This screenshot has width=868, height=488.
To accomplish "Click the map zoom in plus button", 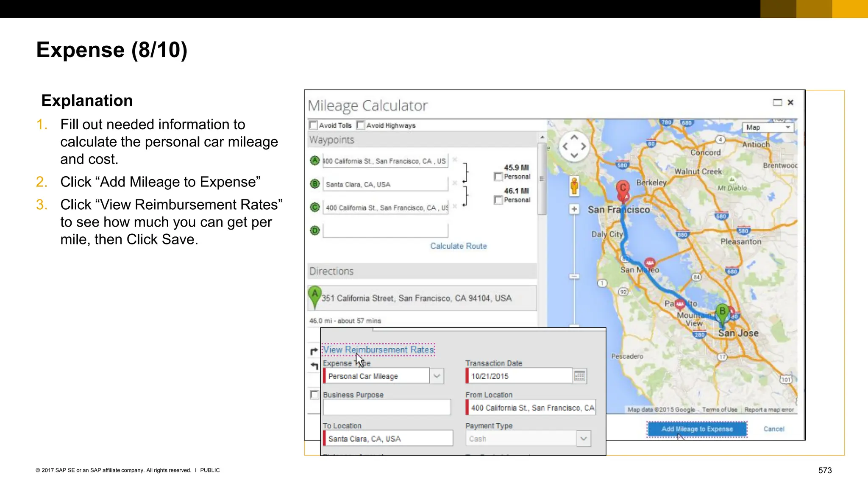I will (x=574, y=209).
